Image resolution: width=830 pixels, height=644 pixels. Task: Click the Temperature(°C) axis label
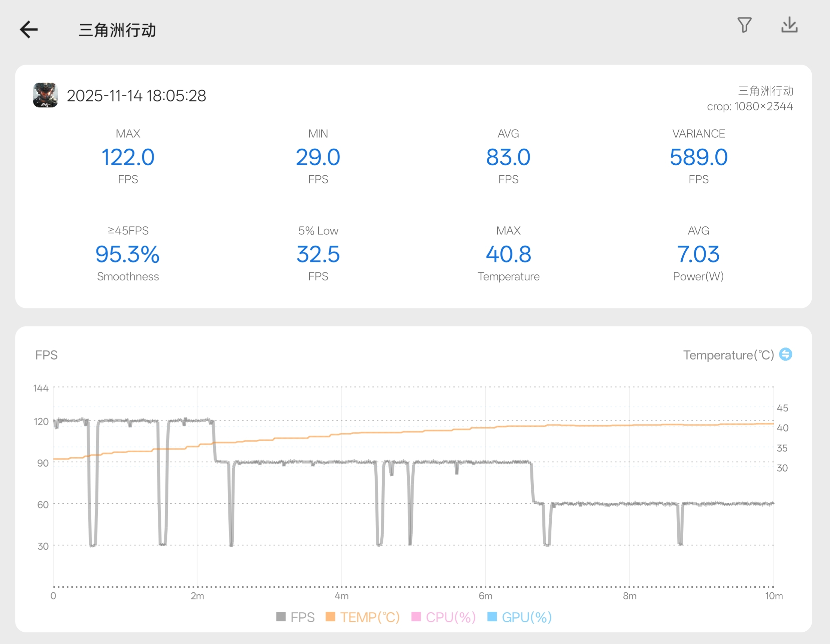click(728, 355)
